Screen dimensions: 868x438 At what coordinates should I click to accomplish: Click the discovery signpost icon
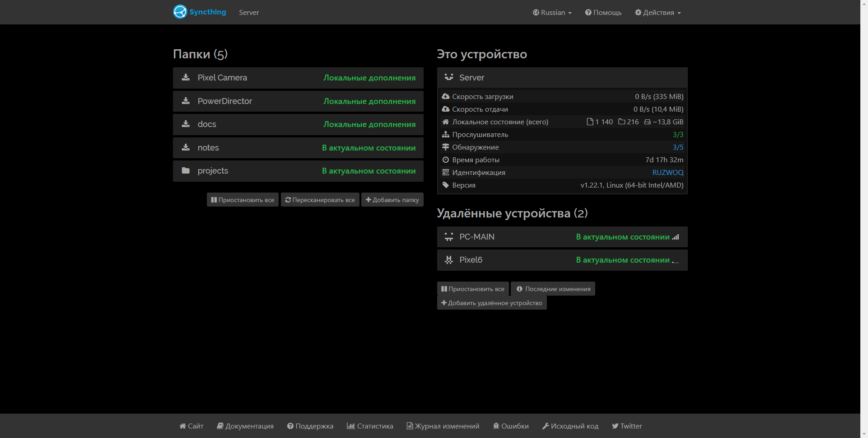tap(446, 147)
